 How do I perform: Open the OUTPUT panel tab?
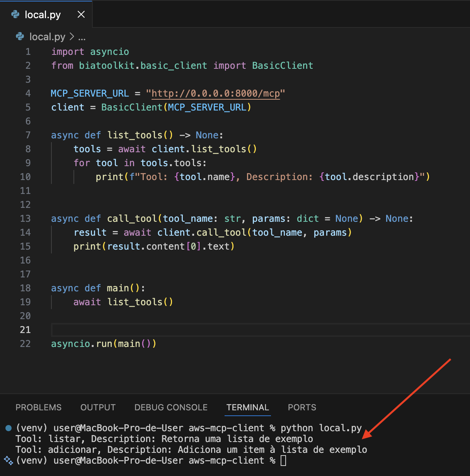[98, 407]
